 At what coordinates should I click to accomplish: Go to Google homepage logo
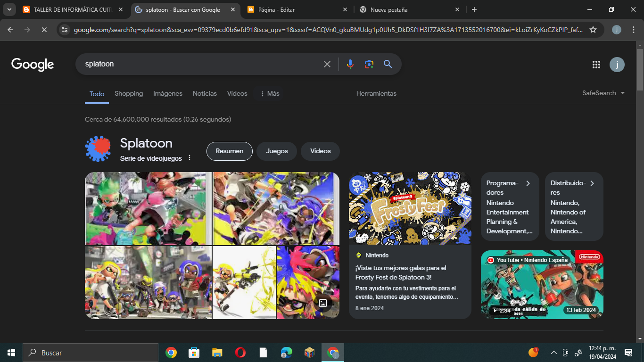point(33,65)
